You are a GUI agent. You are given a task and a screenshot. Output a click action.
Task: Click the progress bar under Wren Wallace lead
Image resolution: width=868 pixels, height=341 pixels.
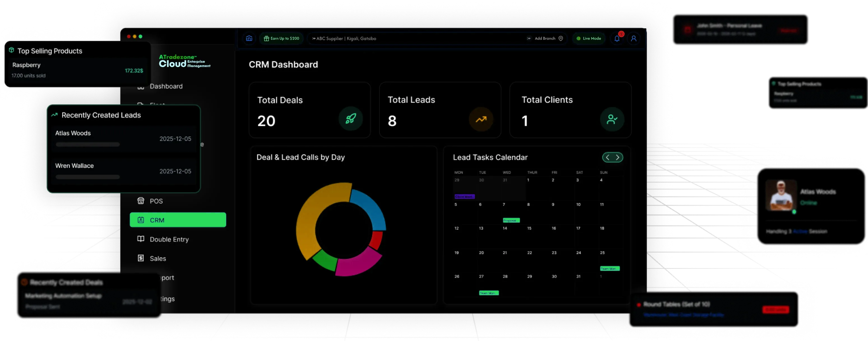tap(88, 177)
